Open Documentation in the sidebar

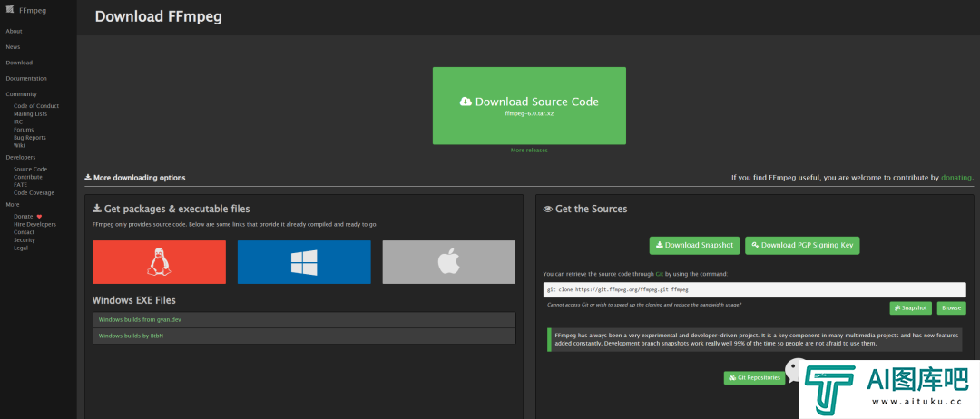click(26, 79)
